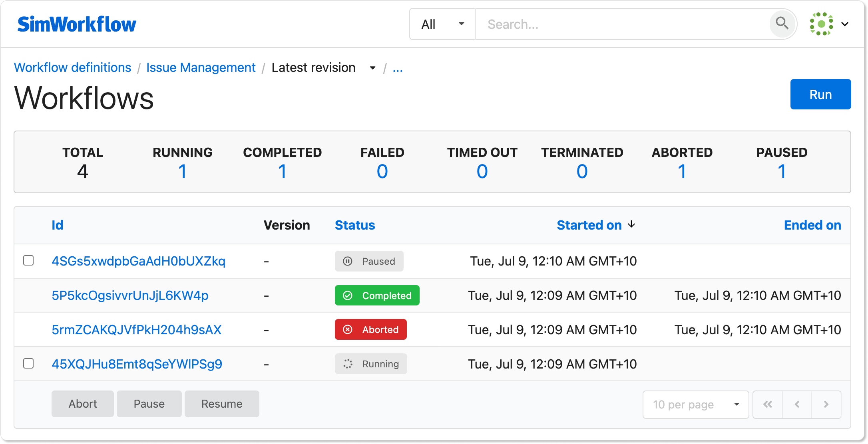Click the Paused status badge
The height and width of the screenshot is (444, 868).
click(x=369, y=261)
